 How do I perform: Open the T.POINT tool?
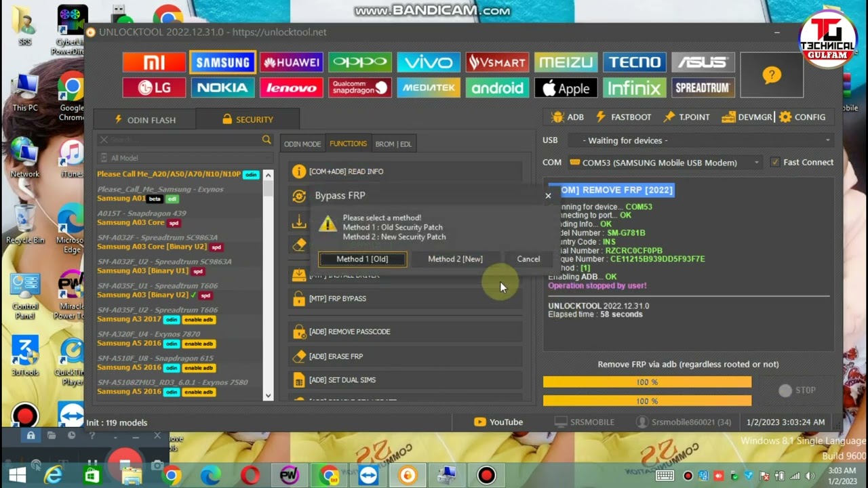(x=687, y=117)
